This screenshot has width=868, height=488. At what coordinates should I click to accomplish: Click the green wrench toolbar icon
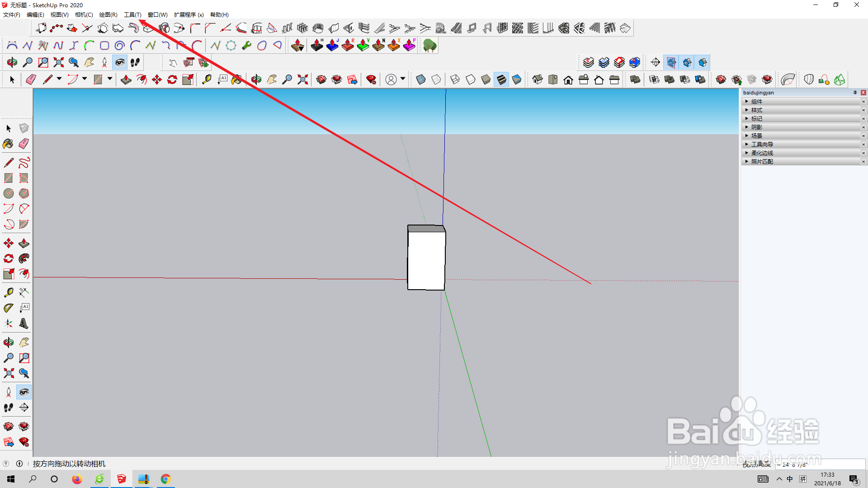pos(246,46)
